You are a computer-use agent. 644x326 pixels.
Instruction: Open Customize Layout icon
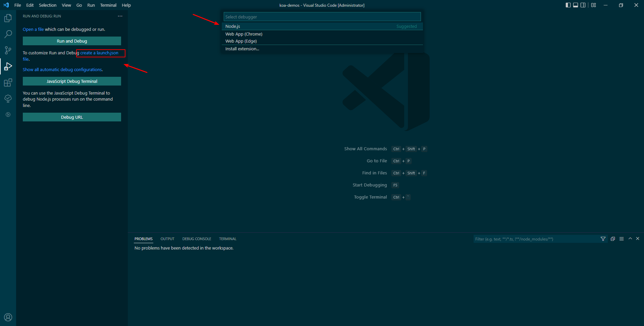(594, 5)
